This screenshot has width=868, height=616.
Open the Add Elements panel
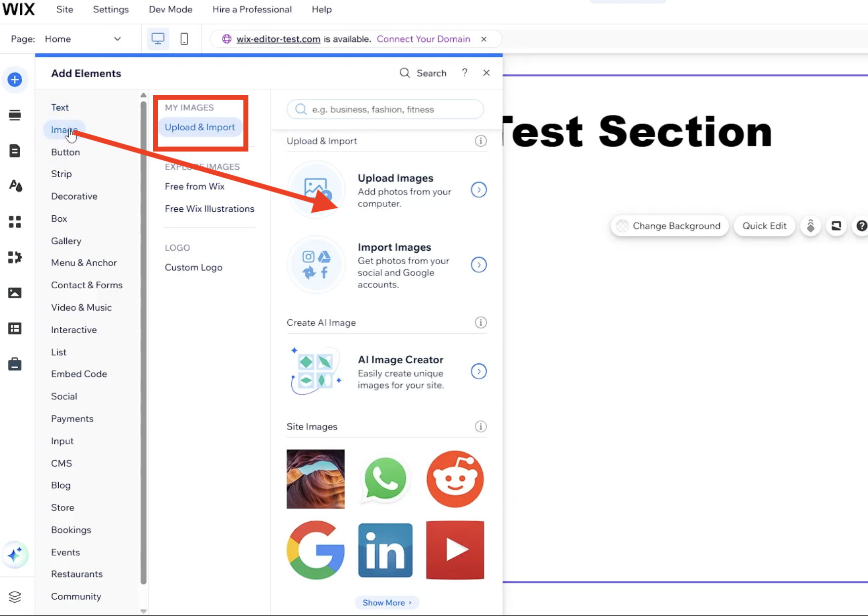point(15,79)
